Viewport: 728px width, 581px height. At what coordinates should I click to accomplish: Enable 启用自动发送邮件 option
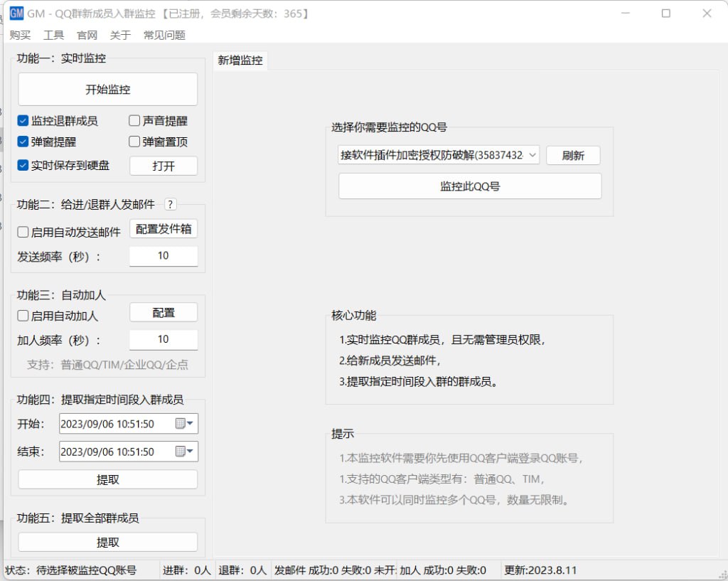(x=22, y=230)
